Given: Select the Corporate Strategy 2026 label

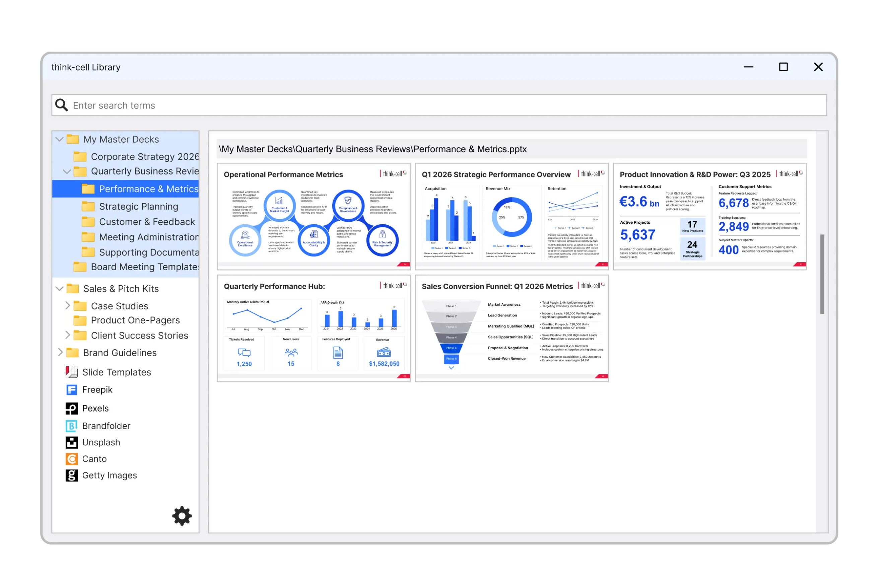Looking at the screenshot, I should click(x=145, y=156).
